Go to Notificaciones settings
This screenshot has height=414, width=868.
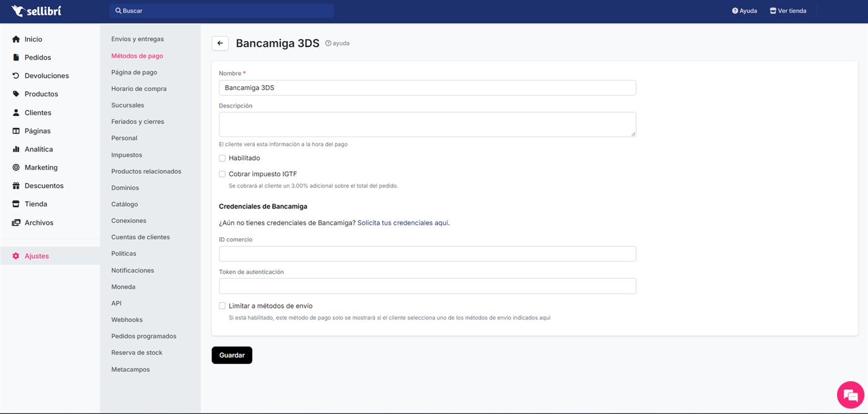click(x=133, y=271)
